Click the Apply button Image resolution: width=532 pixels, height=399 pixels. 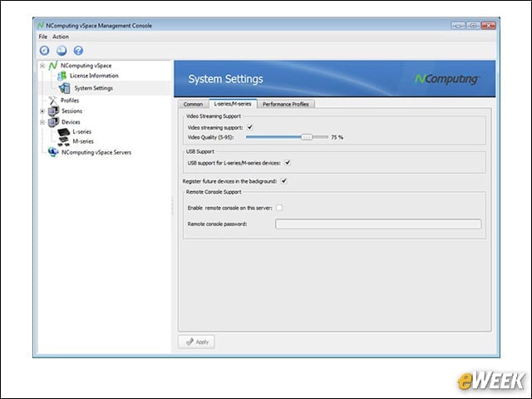click(196, 342)
